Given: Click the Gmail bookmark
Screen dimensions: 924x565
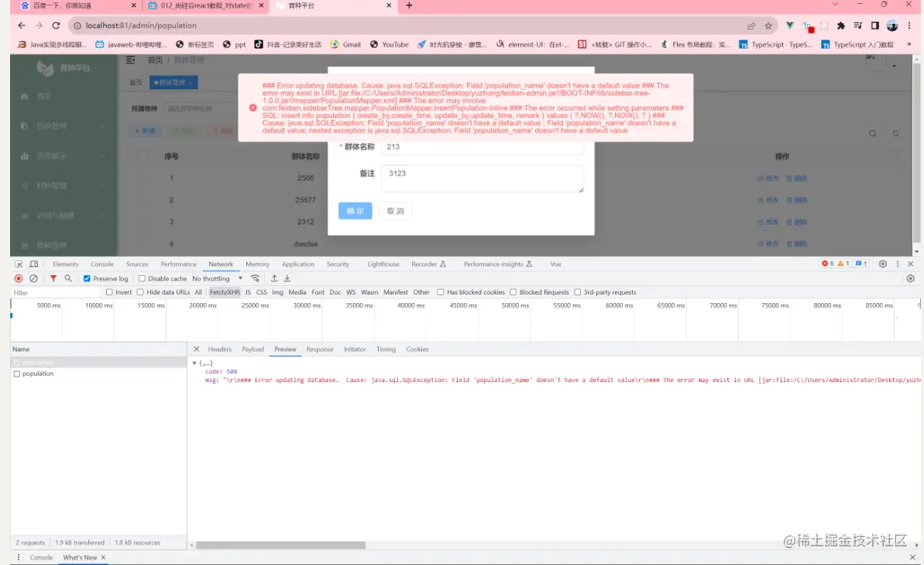Looking at the screenshot, I should (x=345, y=44).
